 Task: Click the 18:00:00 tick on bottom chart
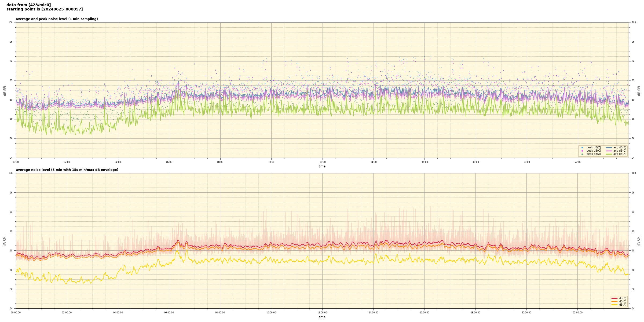(475, 313)
